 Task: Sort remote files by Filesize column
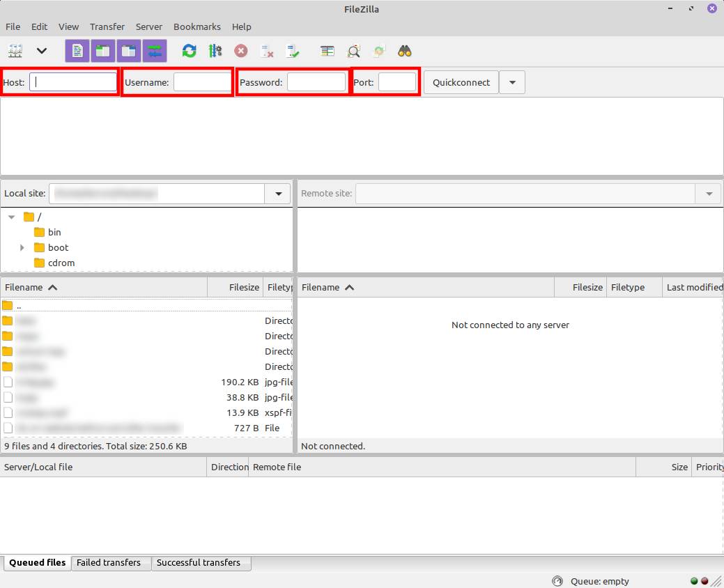(x=580, y=287)
